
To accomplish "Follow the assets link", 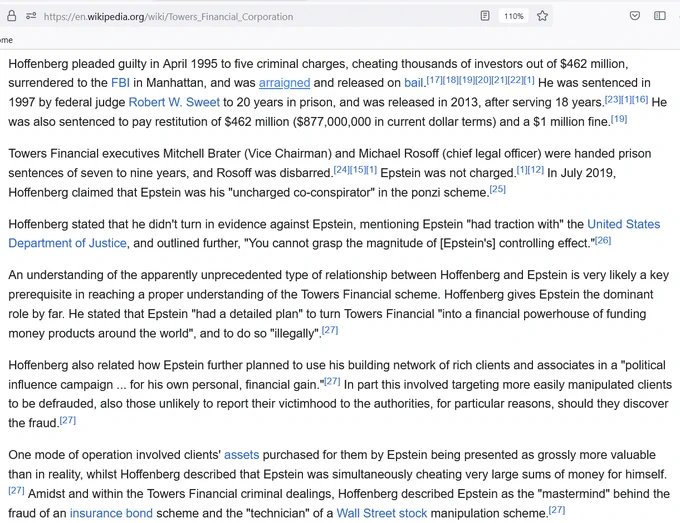I will tap(242, 455).
